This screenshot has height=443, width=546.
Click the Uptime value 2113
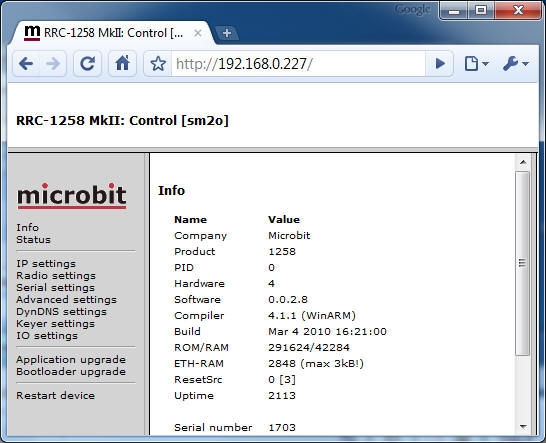[282, 396]
